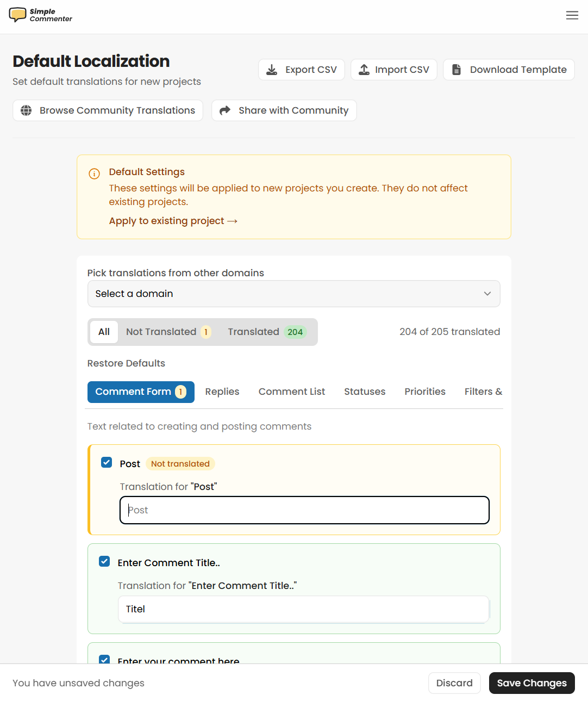The width and height of the screenshot is (588, 701).
Task: Toggle the Enter Comment Title checkbox
Action: tap(104, 562)
